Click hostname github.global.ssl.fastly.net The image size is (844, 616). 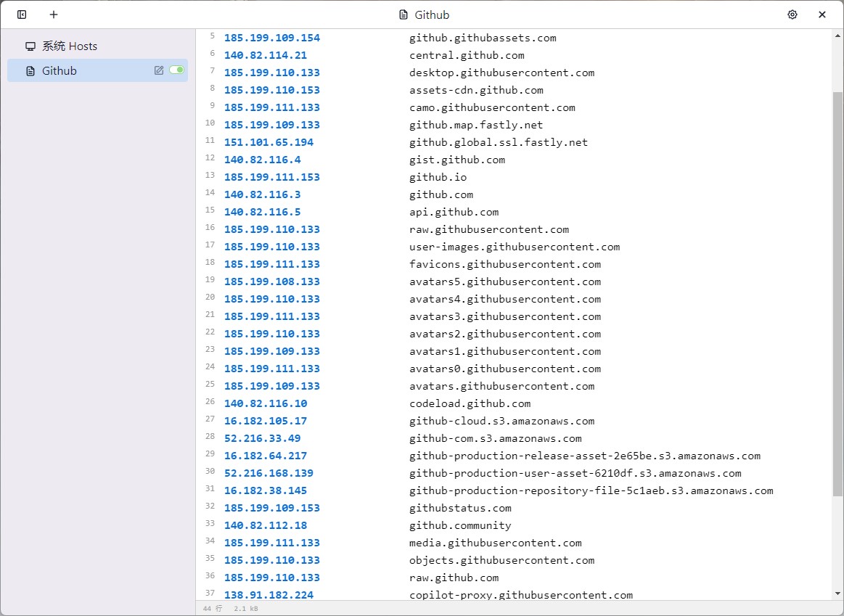coord(499,142)
